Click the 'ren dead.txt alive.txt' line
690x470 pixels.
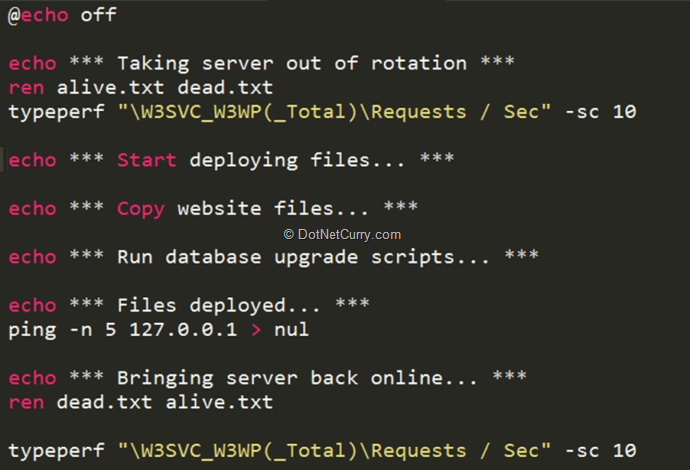[140, 402]
